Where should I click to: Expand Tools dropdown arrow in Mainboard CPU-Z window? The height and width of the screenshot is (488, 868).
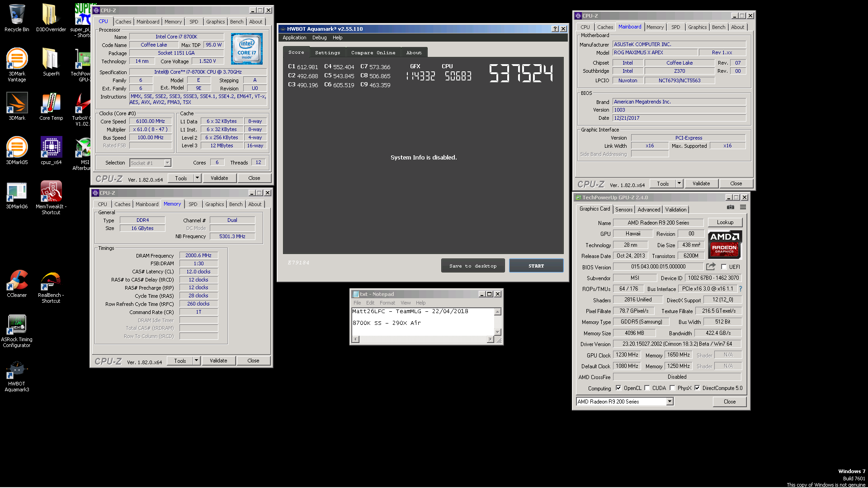(679, 183)
